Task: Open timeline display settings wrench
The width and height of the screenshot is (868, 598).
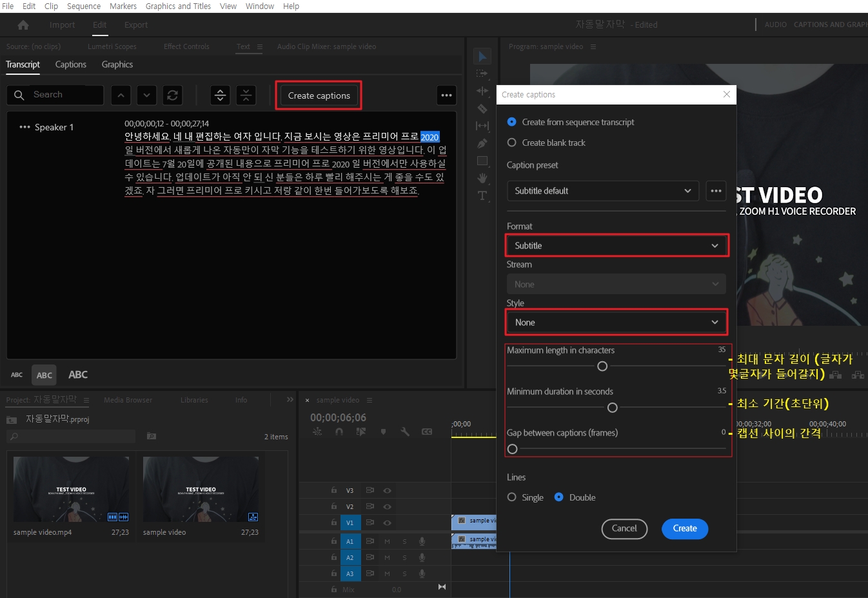Action: [x=405, y=432]
